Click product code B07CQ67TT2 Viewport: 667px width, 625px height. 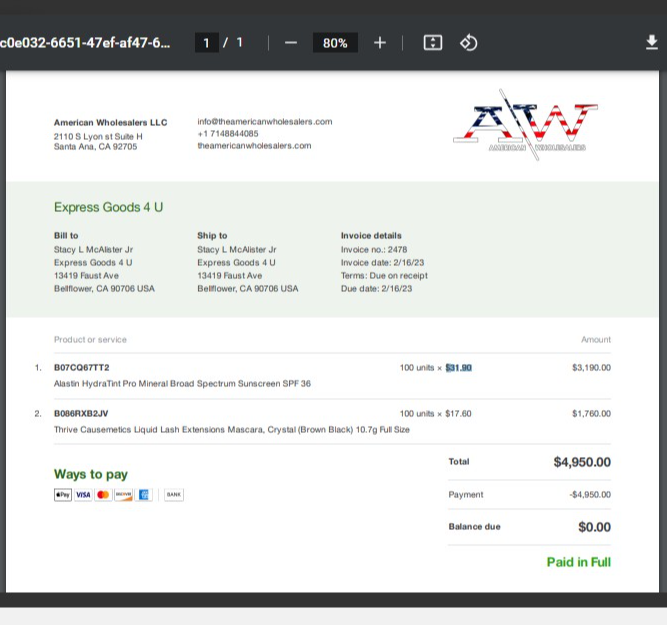(82, 368)
